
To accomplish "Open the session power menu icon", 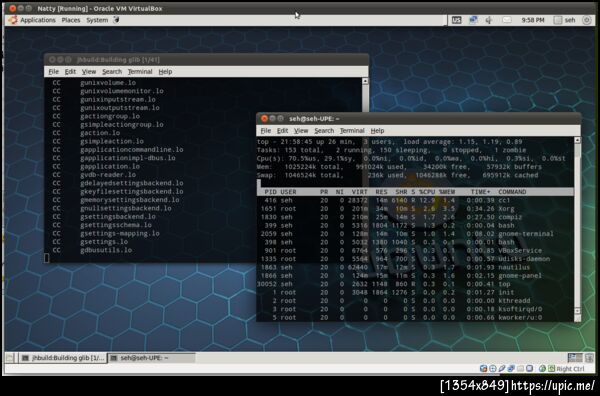I will 587,20.
